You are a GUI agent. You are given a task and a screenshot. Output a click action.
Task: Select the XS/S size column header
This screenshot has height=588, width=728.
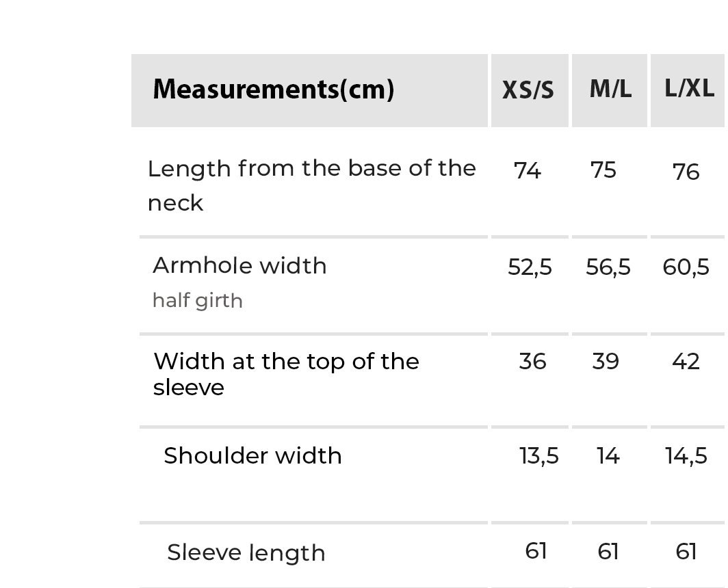528,90
